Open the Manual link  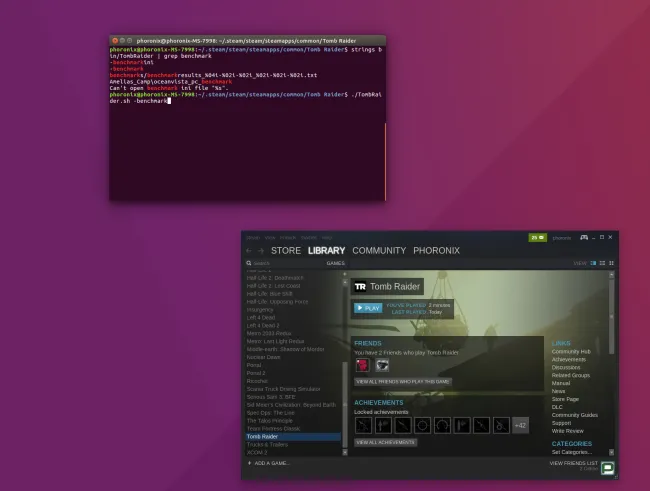(x=561, y=383)
